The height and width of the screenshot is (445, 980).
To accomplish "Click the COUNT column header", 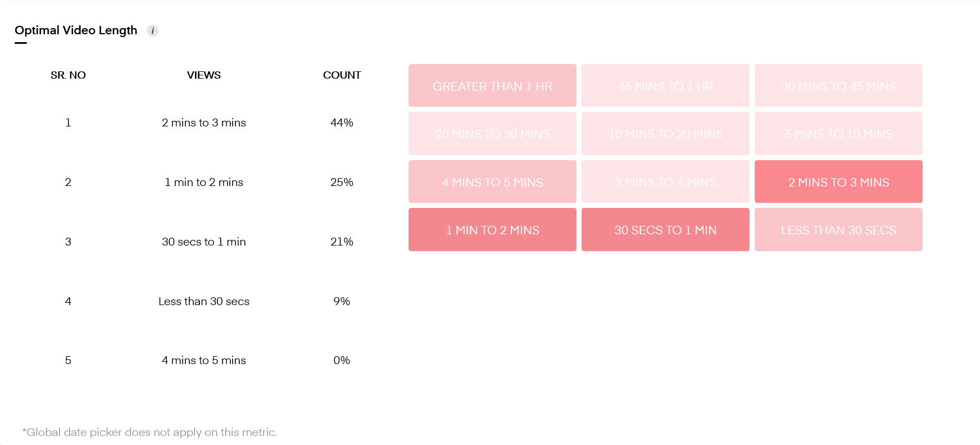I will (342, 75).
